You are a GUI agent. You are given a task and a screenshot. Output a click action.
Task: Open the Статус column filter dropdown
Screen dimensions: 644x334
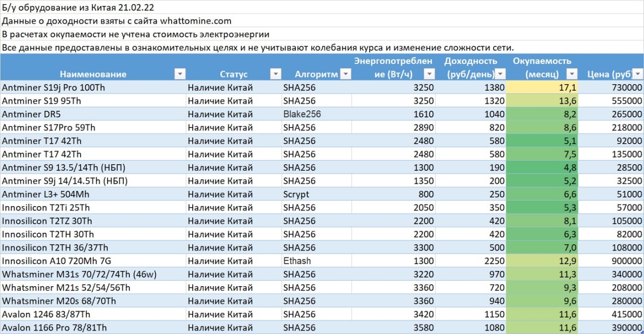[275, 74]
